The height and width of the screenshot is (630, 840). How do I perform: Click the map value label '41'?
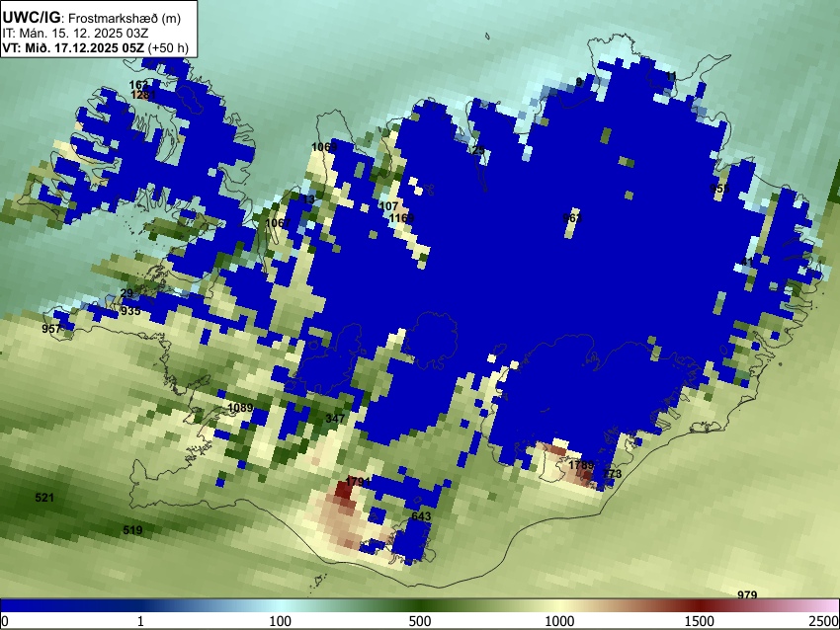747,262
